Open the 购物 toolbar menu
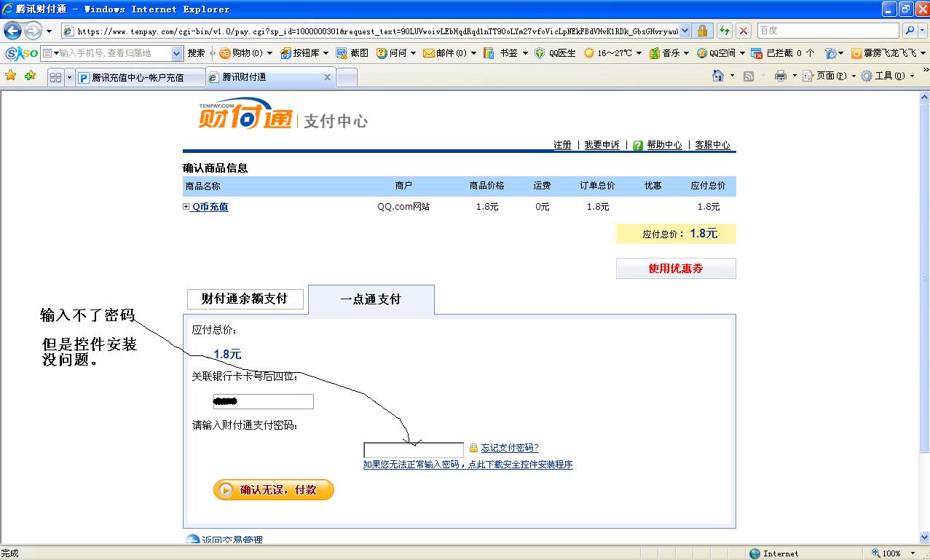930x560 pixels. point(245,53)
